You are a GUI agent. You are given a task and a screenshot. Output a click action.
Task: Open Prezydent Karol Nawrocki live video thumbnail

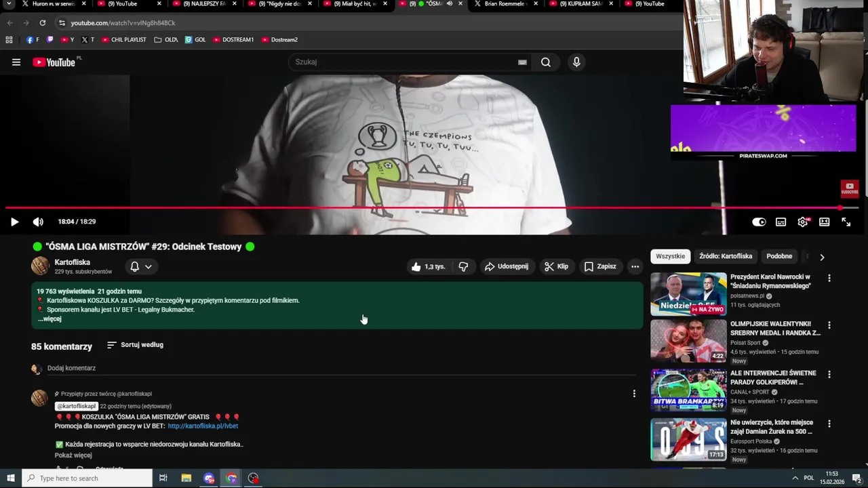[x=688, y=294]
